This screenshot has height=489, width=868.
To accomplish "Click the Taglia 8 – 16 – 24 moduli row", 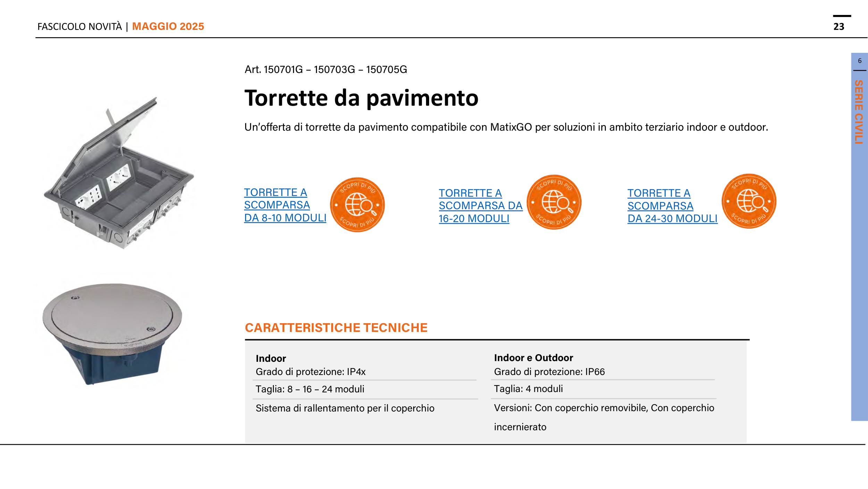I will [310, 389].
